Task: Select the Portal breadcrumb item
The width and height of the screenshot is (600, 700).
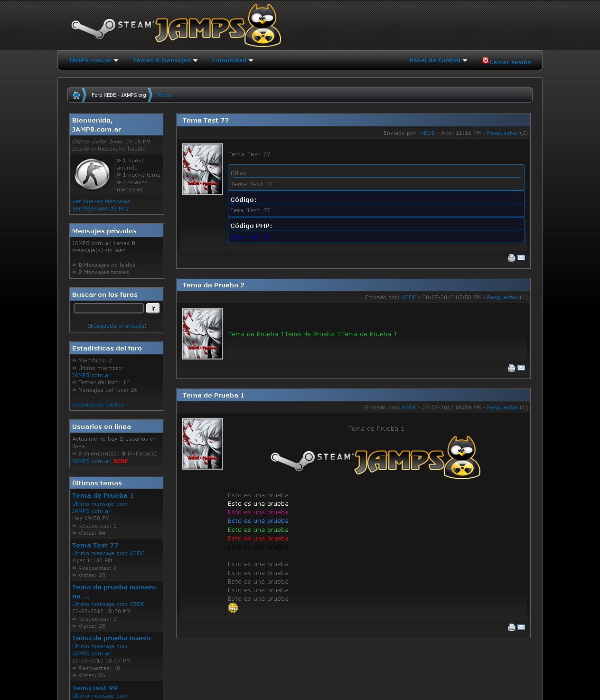Action: 164,95
